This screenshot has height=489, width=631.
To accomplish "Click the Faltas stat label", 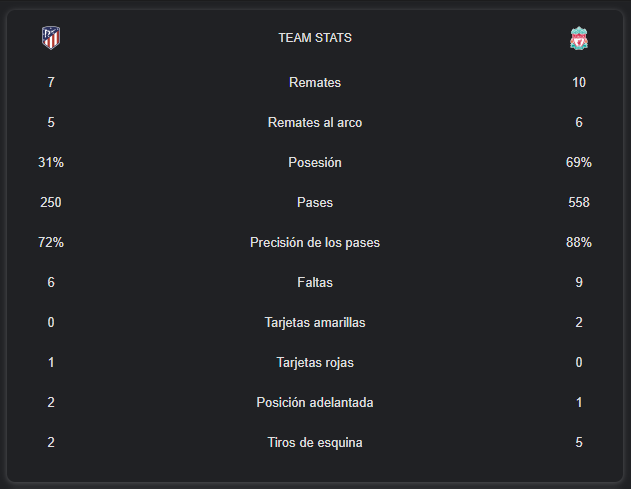I will 315,283.
